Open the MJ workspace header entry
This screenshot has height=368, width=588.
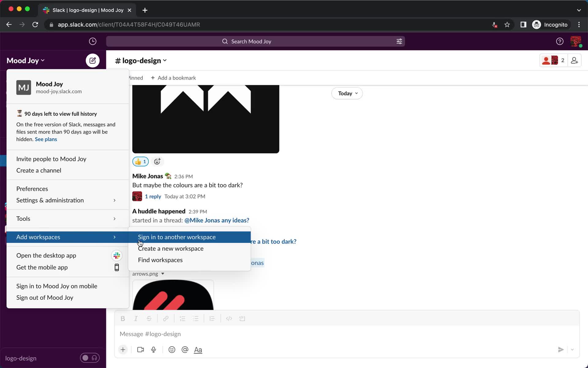tap(68, 87)
